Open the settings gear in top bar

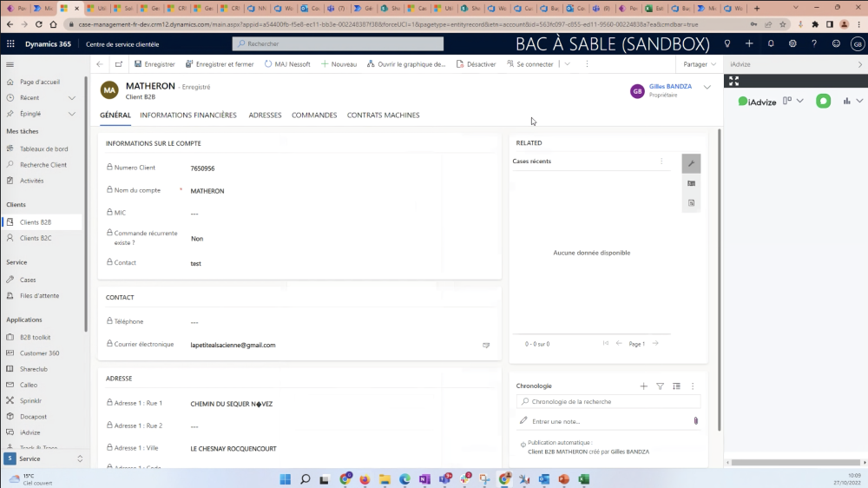tap(792, 43)
